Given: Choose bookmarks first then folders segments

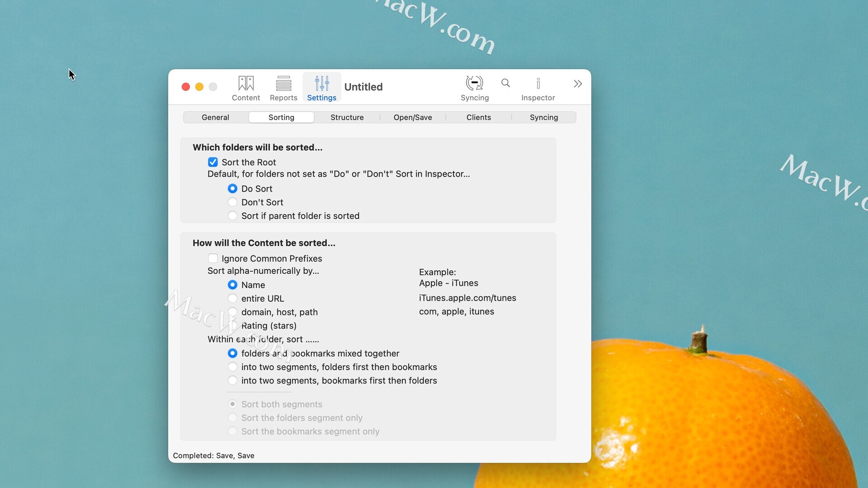Looking at the screenshot, I should (232, 380).
